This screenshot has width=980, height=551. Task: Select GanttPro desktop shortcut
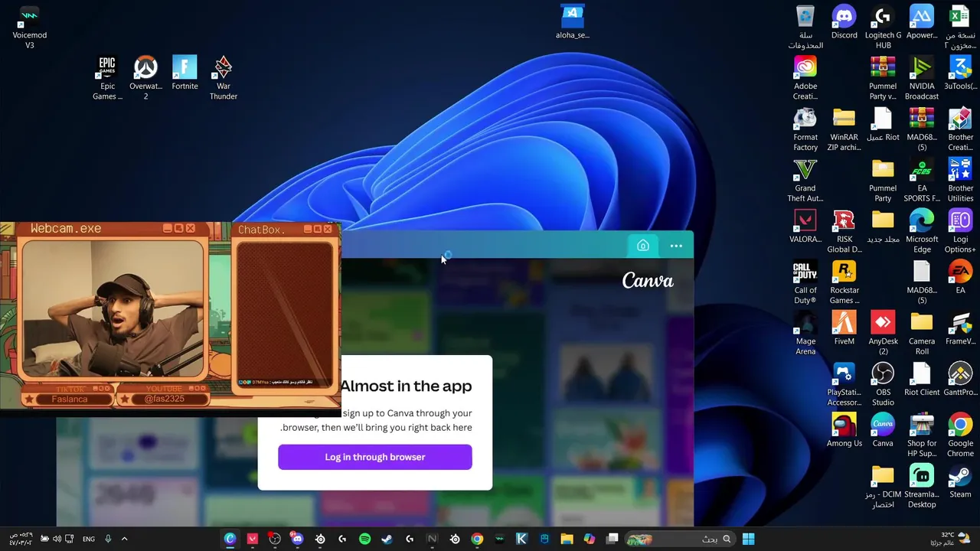click(960, 379)
